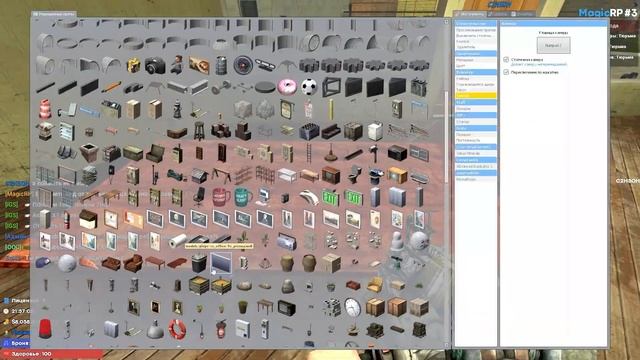The width and height of the screenshot is (640, 360).
Task: Select the Материал tool in list
Action: tap(476, 60)
